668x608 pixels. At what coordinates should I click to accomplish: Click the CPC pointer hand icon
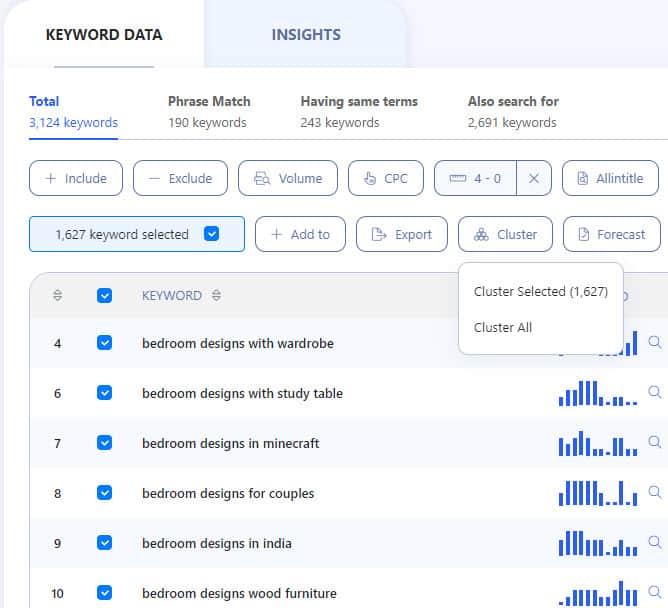pos(370,178)
